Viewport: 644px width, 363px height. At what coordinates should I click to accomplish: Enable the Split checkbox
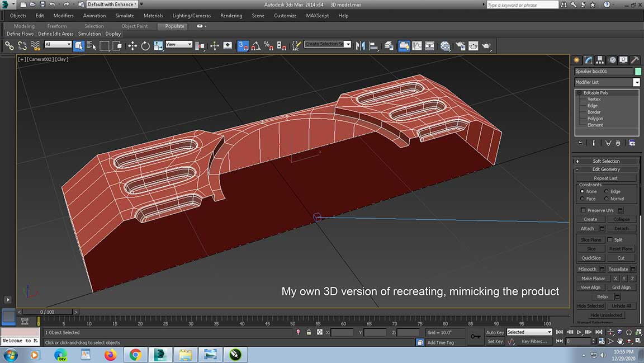(610, 239)
